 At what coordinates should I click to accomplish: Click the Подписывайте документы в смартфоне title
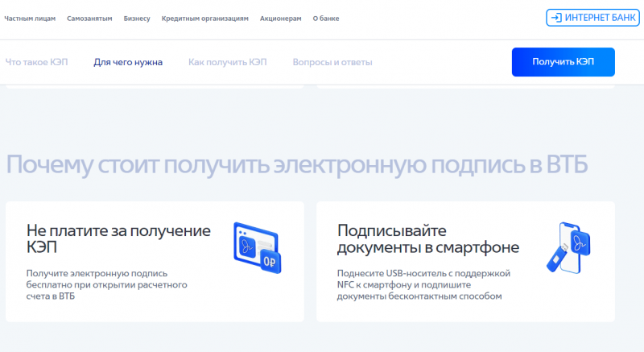point(428,238)
